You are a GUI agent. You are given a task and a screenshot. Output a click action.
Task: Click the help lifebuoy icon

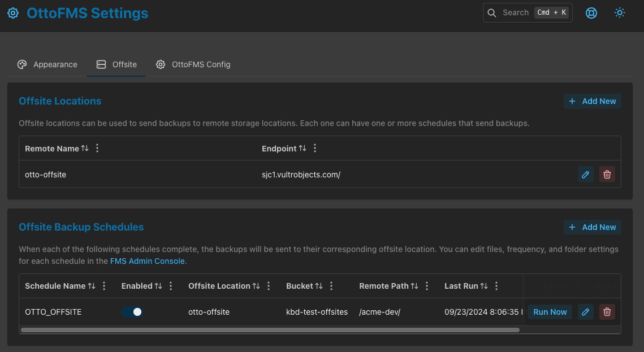point(591,13)
